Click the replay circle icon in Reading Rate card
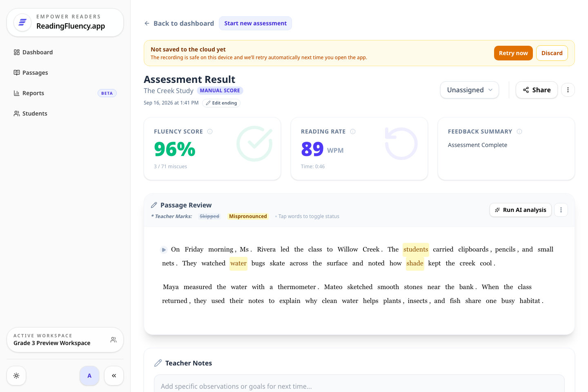The image size is (588, 392). (x=401, y=144)
